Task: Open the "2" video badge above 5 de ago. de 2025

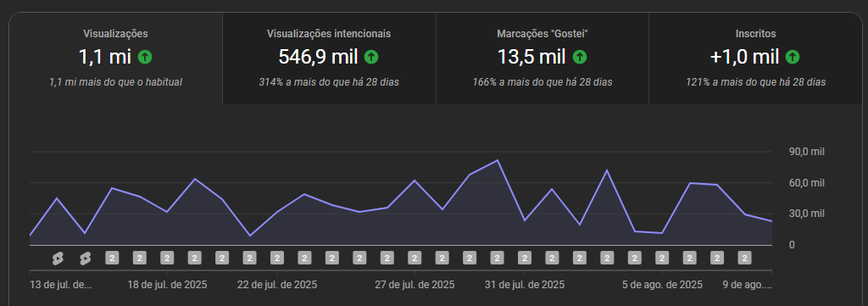Action: pyautogui.click(x=662, y=259)
